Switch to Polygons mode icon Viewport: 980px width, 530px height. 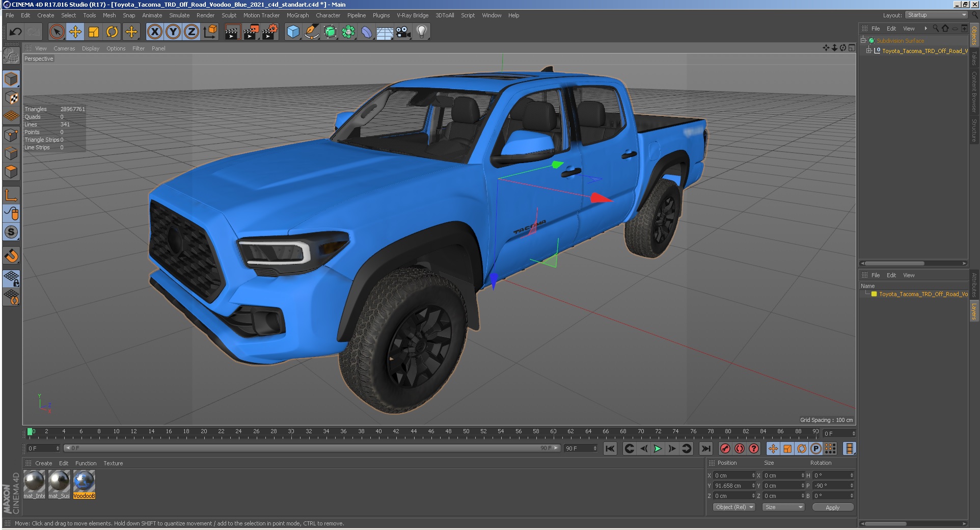11,172
